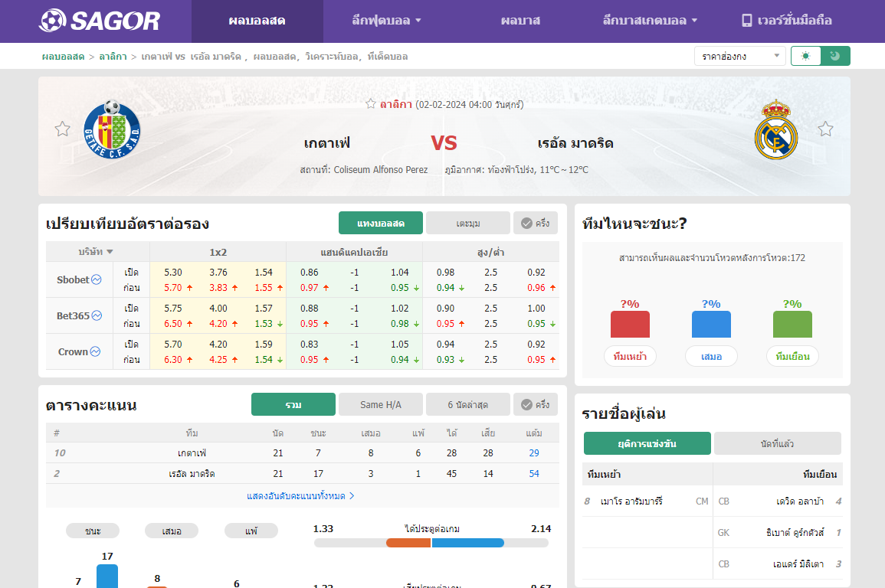Screen dimensions: 885x588
Task: Click Getafe's 29 points value
Action: point(534,452)
